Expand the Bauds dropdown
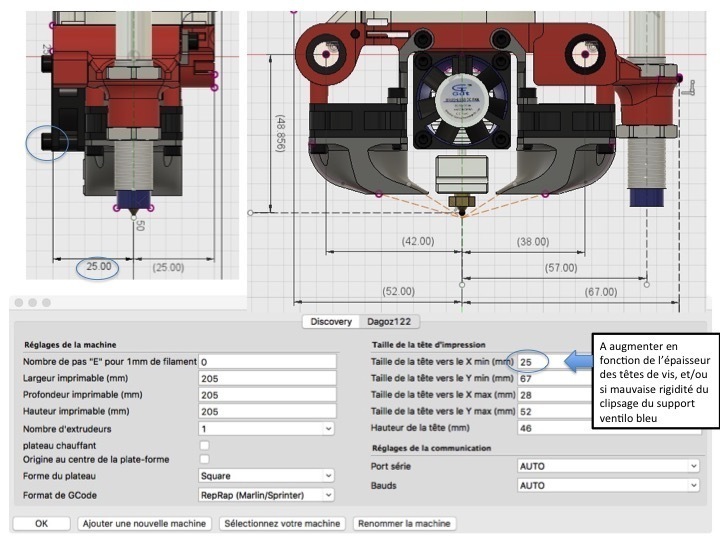This screenshot has width=720, height=540. click(x=608, y=485)
